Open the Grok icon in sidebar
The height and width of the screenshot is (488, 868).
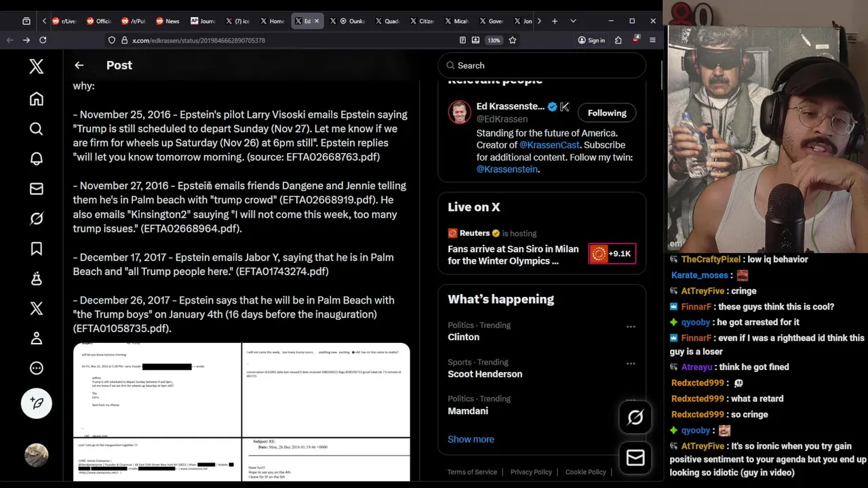(x=37, y=218)
